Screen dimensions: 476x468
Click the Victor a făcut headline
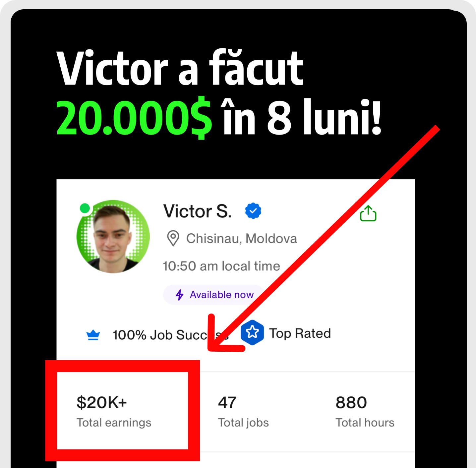(180, 68)
